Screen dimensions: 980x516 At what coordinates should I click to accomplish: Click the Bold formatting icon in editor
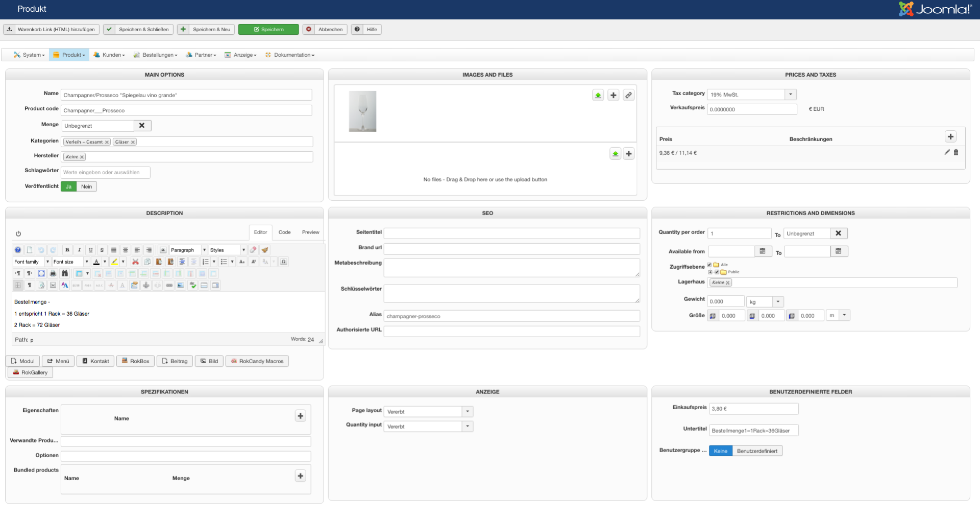coord(67,250)
